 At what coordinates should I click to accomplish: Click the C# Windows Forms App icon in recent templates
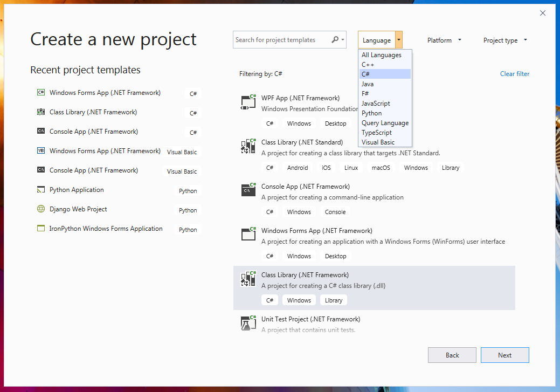click(41, 93)
